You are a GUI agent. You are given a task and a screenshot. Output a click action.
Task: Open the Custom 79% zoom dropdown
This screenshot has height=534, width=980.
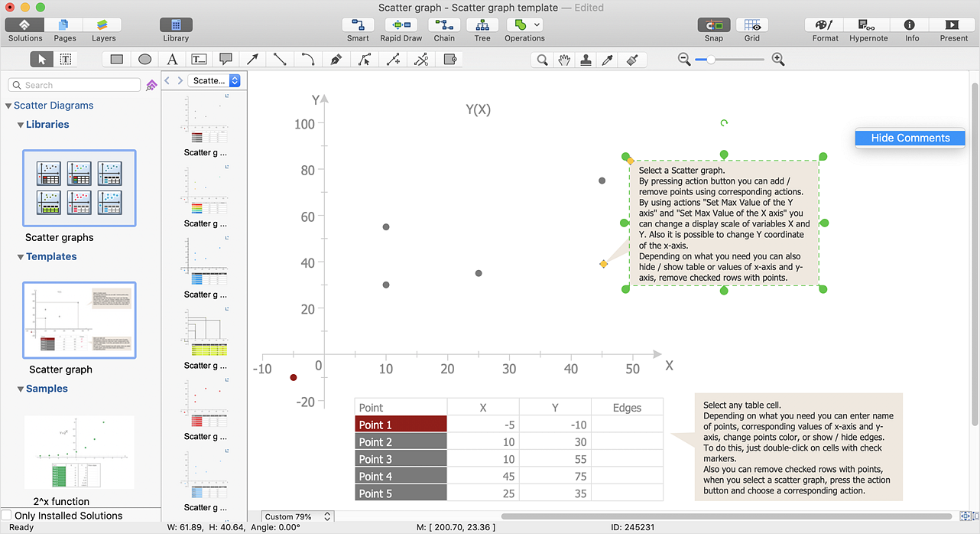tap(298, 516)
